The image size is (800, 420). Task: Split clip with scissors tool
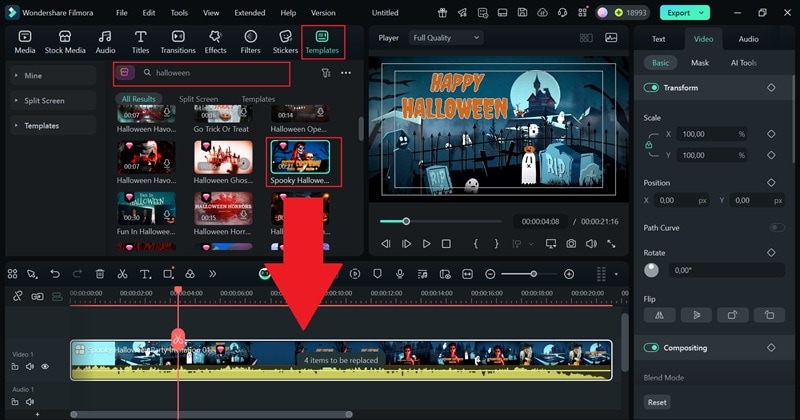coord(122,274)
